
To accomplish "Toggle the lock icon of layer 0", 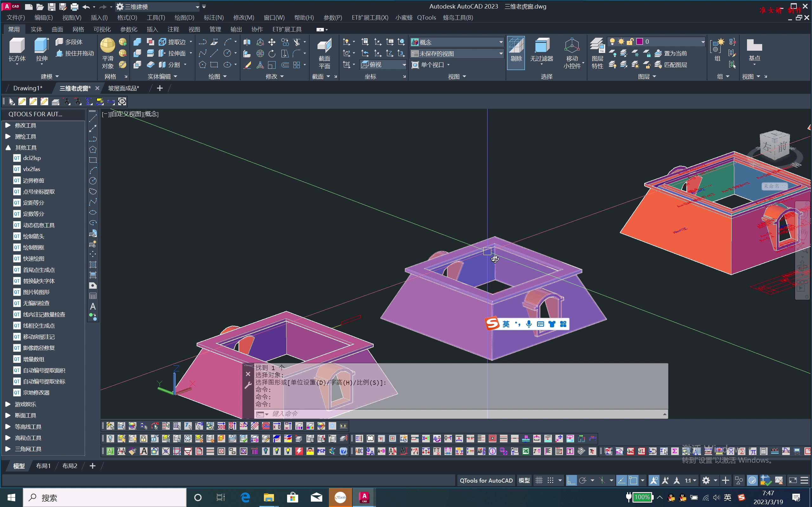I will 630,42.
